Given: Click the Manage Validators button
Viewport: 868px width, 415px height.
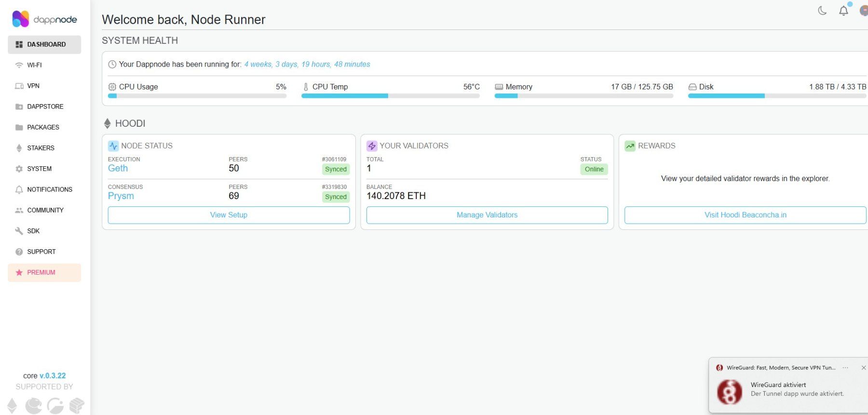Looking at the screenshot, I should [x=487, y=215].
